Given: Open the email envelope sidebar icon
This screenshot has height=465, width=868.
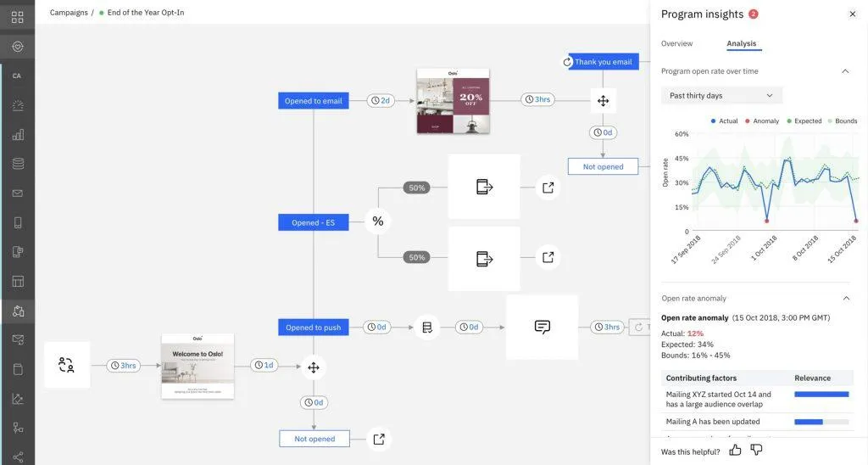Looking at the screenshot, I should tap(18, 193).
